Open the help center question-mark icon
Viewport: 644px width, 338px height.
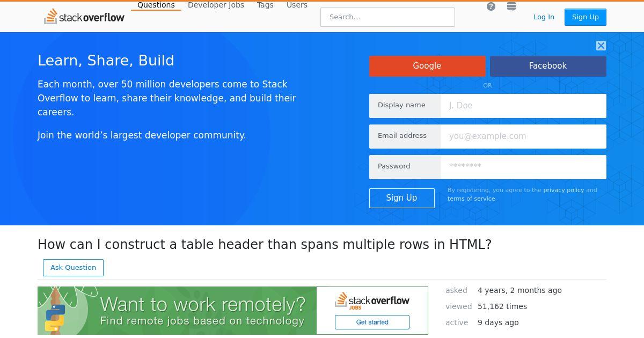coord(491,6)
